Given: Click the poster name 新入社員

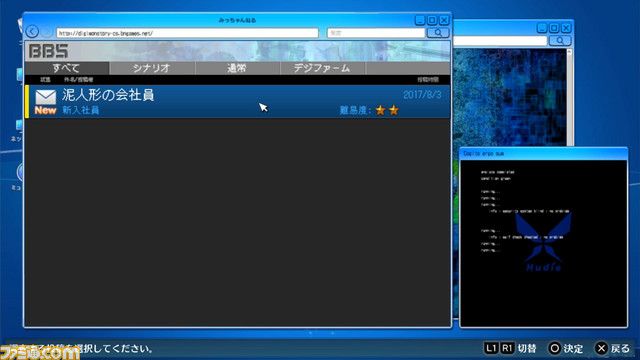Looking at the screenshot, I should point(81,110).
